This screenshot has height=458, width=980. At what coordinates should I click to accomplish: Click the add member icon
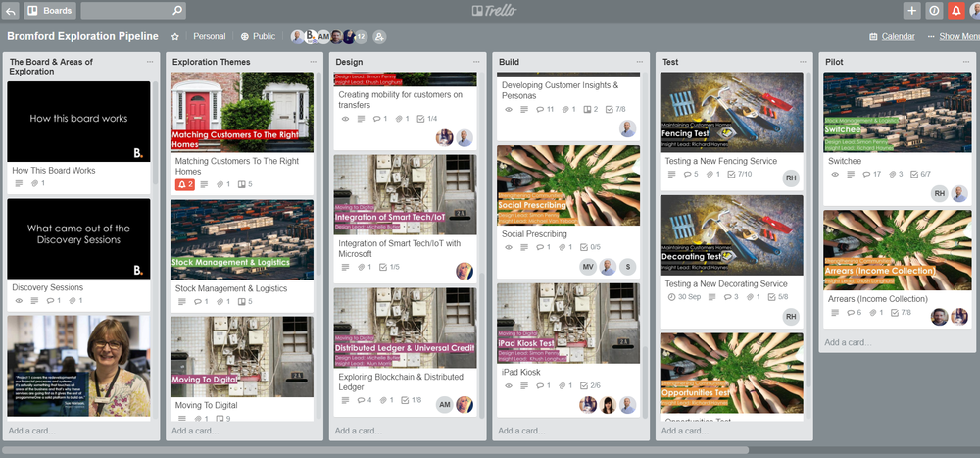(378, 37)
